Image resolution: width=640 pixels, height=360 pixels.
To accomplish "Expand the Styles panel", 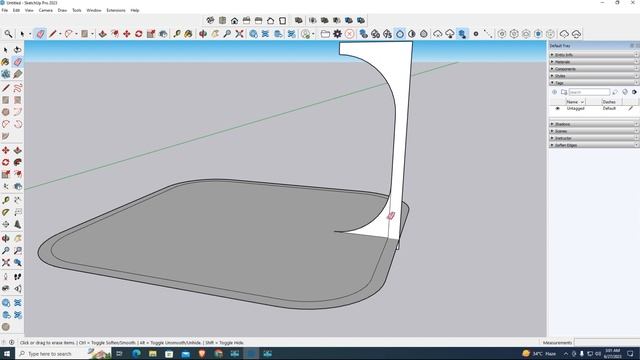I will click(x=594, y=76).
